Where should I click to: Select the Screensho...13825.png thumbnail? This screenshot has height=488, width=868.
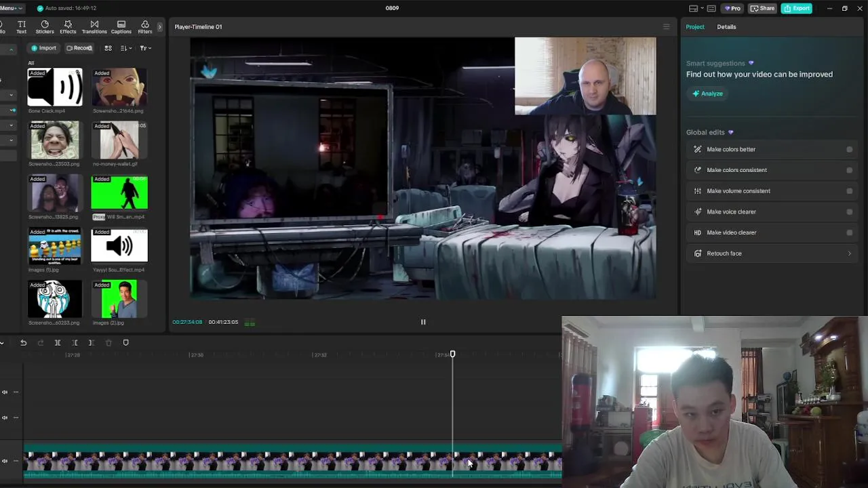pos(55,193)
